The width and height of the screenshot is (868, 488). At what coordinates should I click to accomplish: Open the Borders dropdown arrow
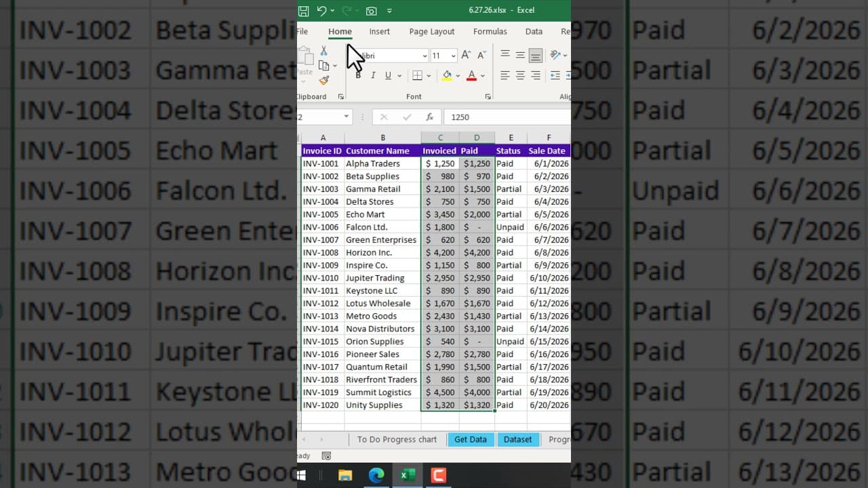click(x=429, y=75)
